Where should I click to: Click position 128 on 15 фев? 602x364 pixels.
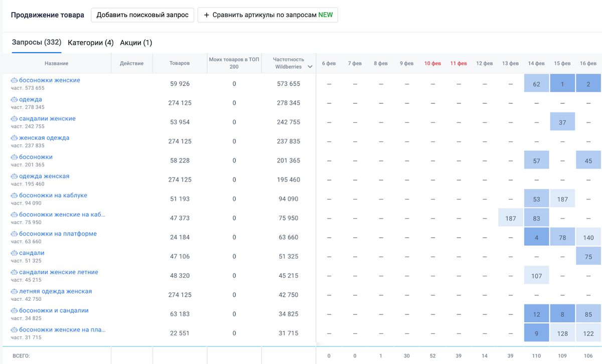coord(562,333)
